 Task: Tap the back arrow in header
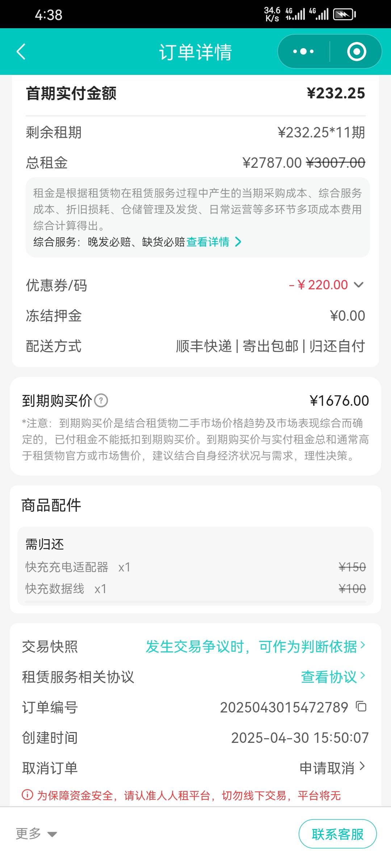tap(21, 51)
